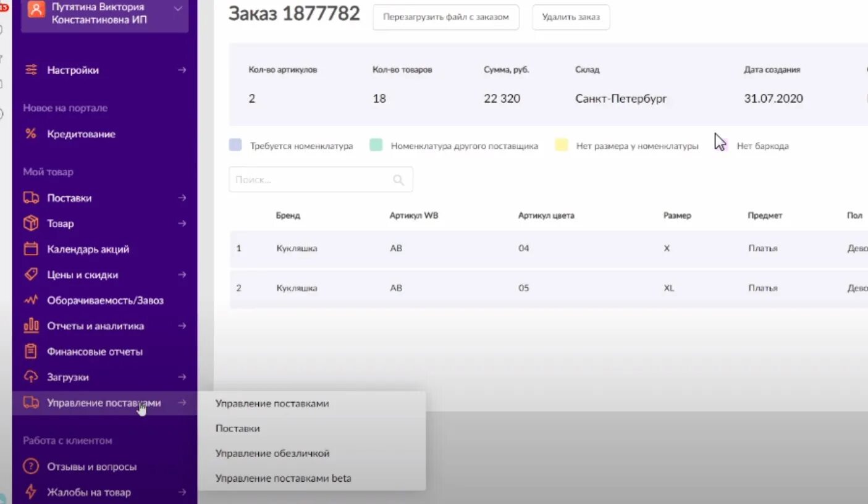Image resolution: width=868 pixels, height=504 pixels.
Task: Expand the Настройки submenu arrow
Action: tap(182, 70)
